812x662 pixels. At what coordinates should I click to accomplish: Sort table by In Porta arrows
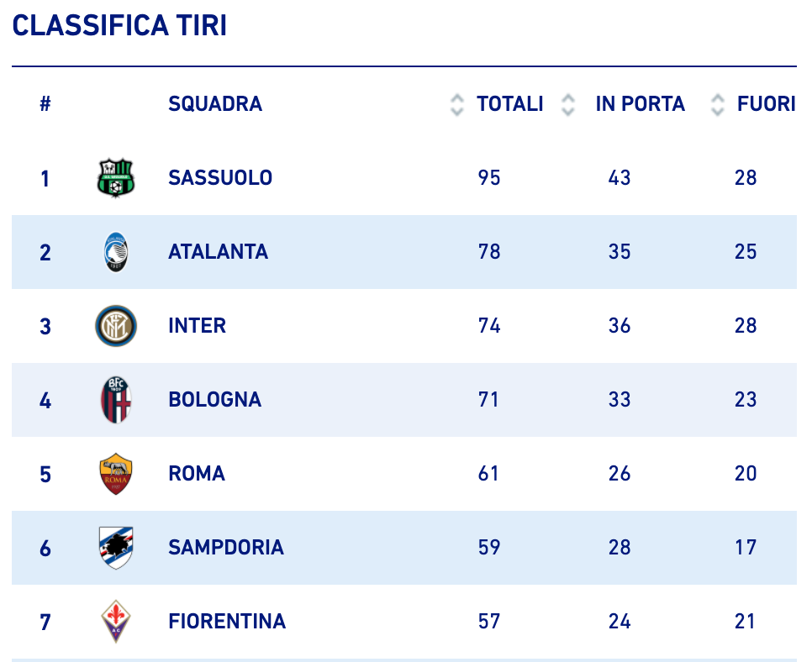(568, 104)
